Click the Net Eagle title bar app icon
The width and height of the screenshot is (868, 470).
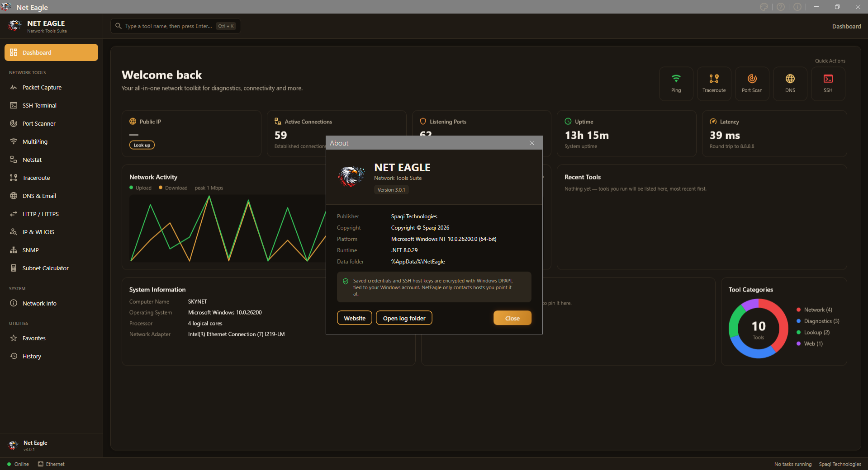(x=6, y=7)
